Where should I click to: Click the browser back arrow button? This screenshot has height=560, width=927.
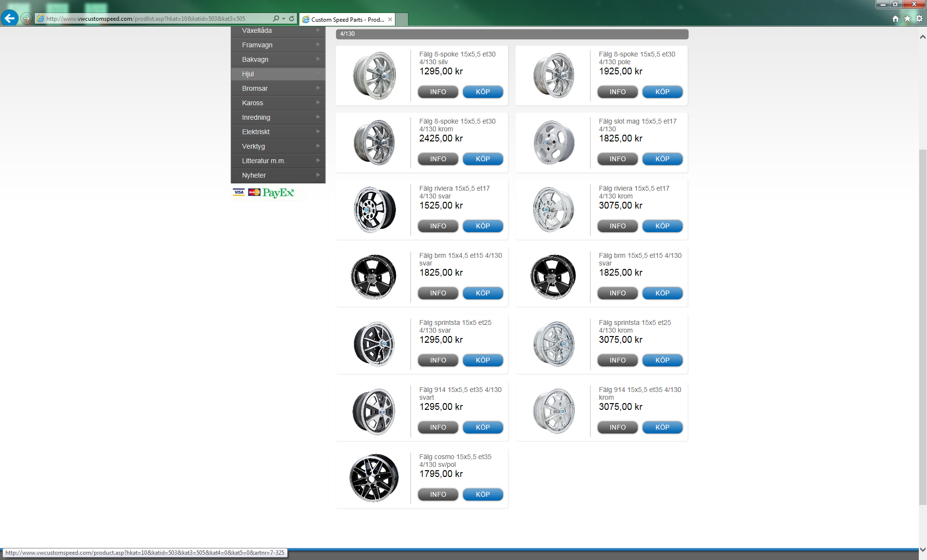pyautogui.click(x=10, y=18)
